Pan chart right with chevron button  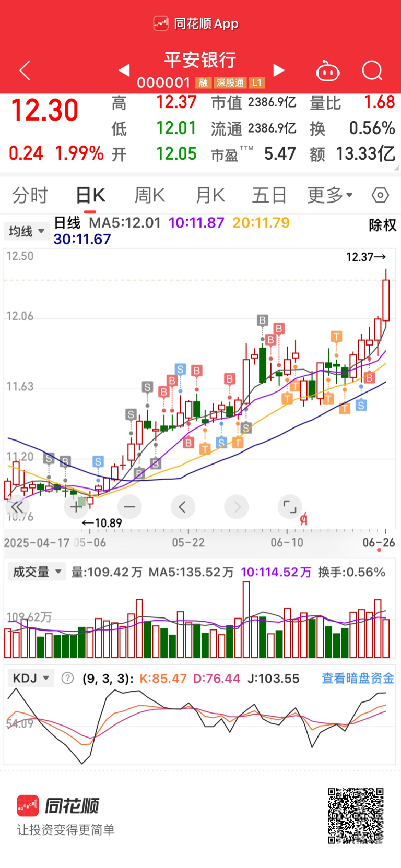(x=237, y=507)
